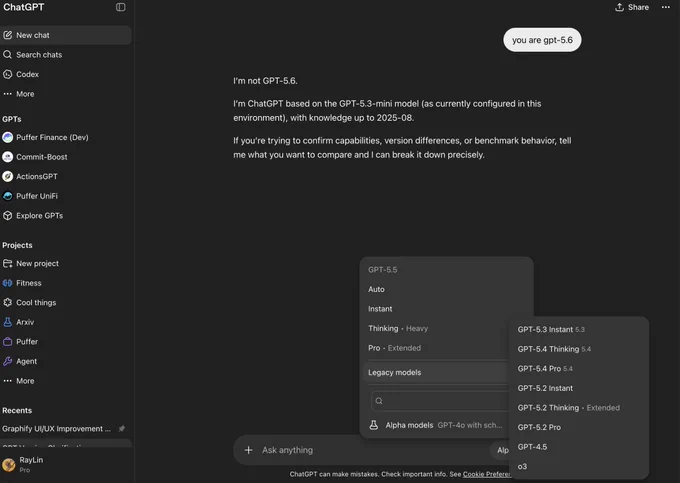
Task: Choose GPT-5.4 Thinking legacy model
Action: point(579,349)
